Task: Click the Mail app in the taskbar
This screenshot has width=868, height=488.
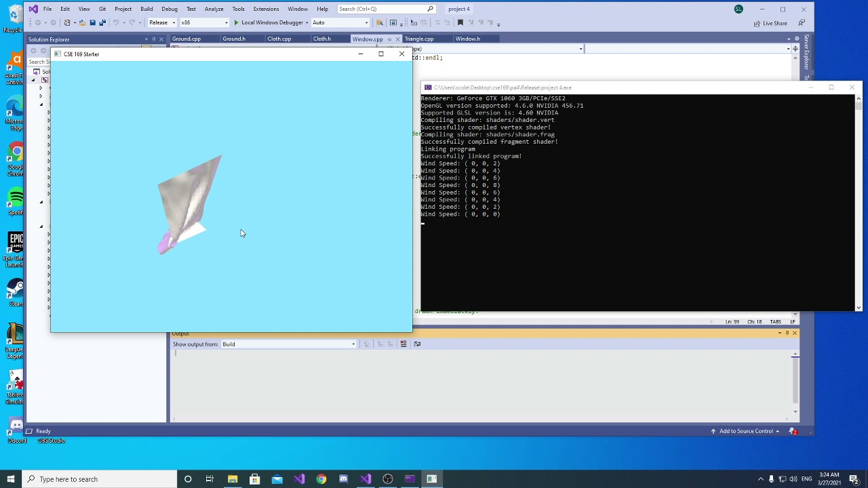Action: point(277,479)
